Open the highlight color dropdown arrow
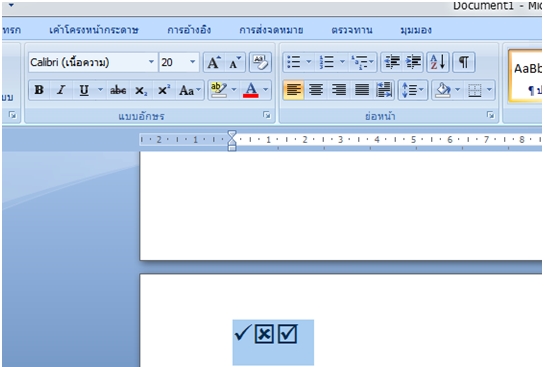Image resolution: width=546 pixels, height=367 pixels. tap(234, 90)
